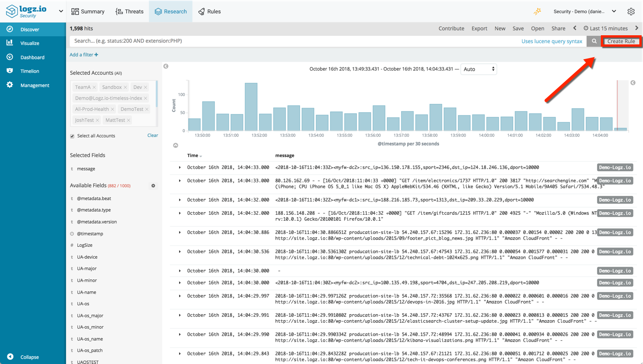Open the Auto interval dropdown
Image resolution: width=643 pixels, height=364 pixels.
tap(479, 69)
